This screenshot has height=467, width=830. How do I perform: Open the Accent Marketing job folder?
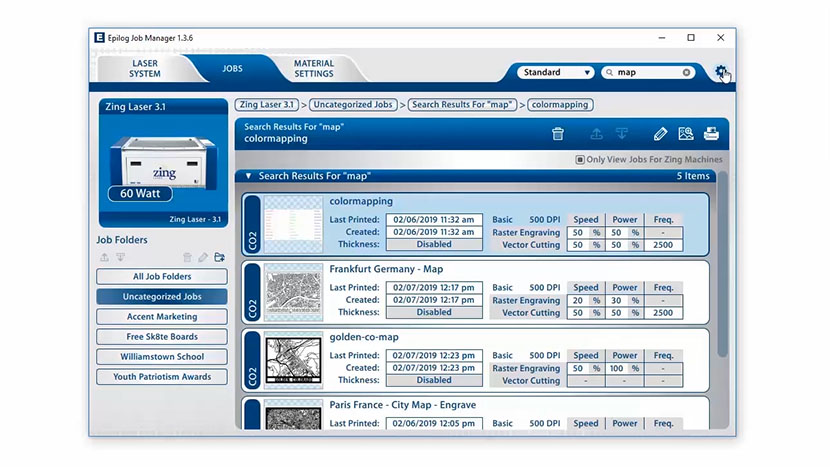tap(162, 317)
